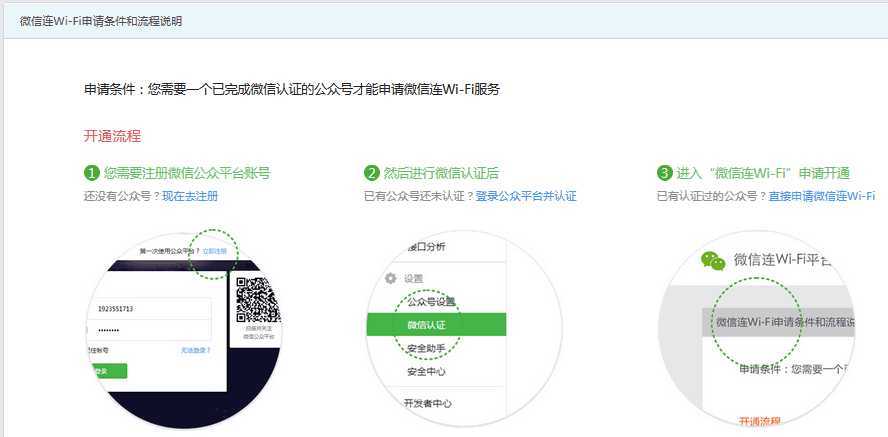Click the 开通流程 red section title
Screen dimensions: 888x437
click(112, 136)
